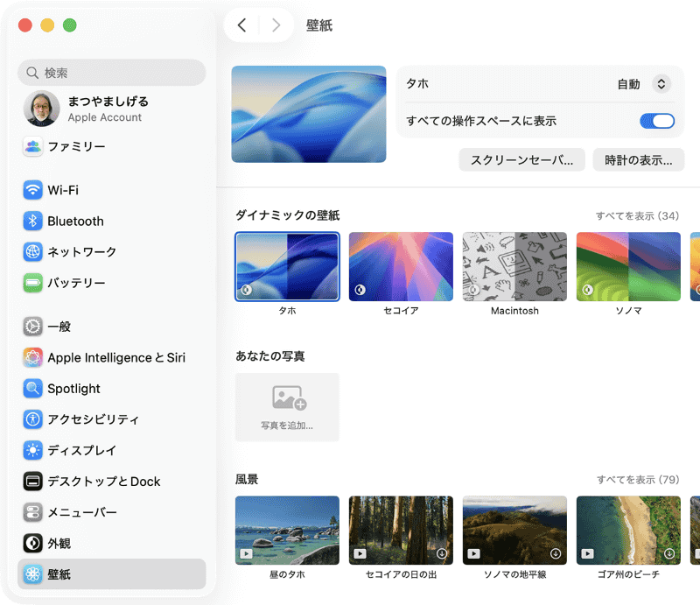Click the add-photo icon in あなたの写真
This screenshot has height=605, width=700.
pos(289,397)
